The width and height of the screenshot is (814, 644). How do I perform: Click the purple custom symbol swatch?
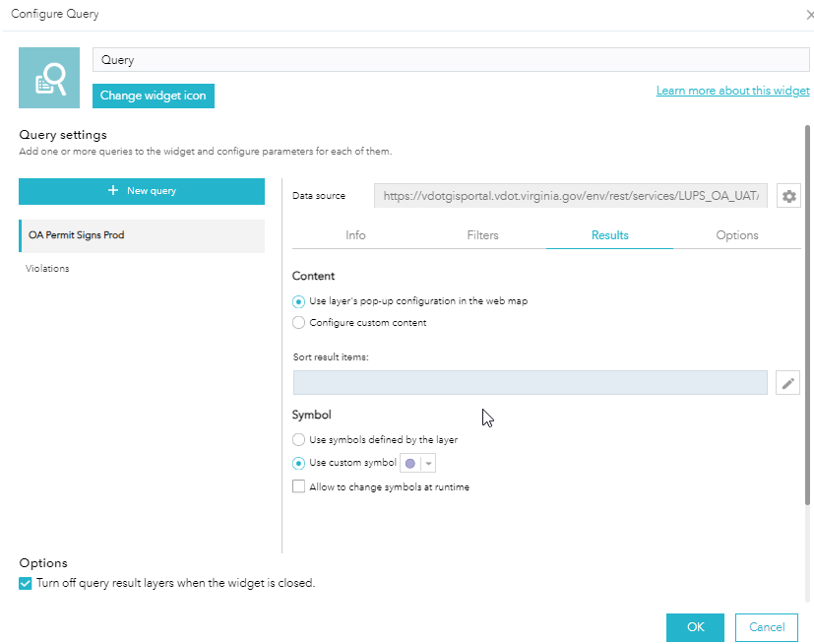point(409,464)
